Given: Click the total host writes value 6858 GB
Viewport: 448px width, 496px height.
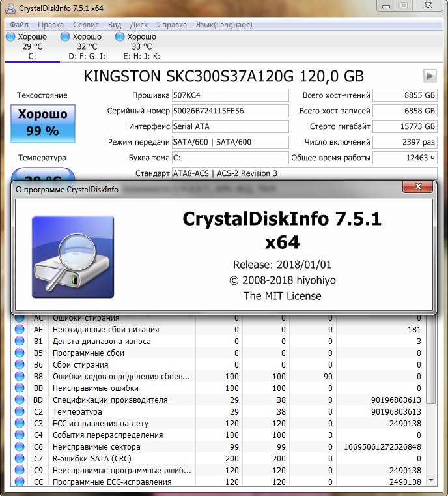Looking at the screenshot, I should click(x=405, y=111).
